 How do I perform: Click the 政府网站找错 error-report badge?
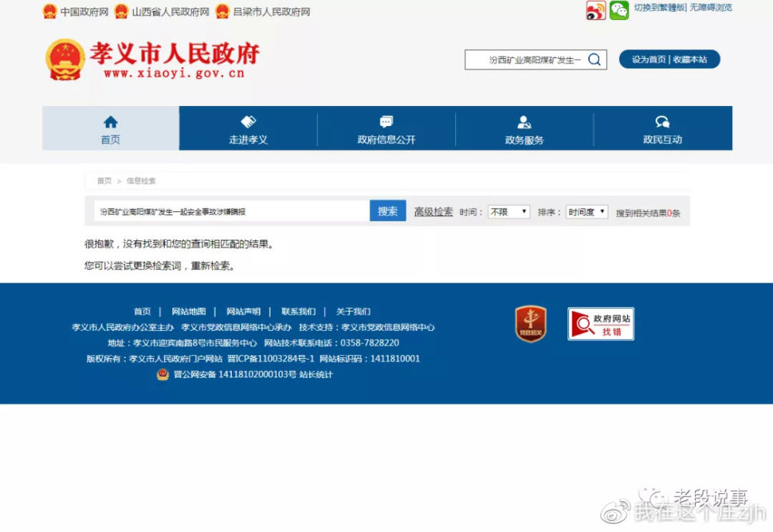point(601,323)
